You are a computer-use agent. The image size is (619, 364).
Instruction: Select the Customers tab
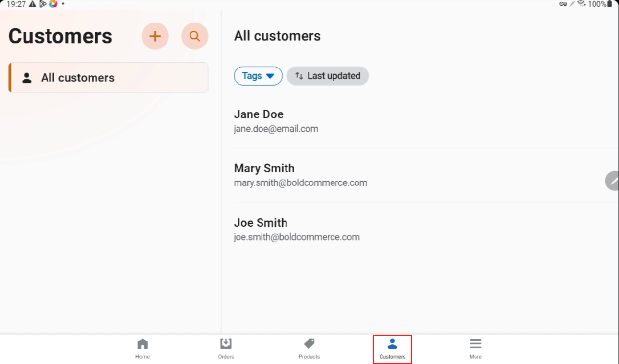click(x=392, y=349)
